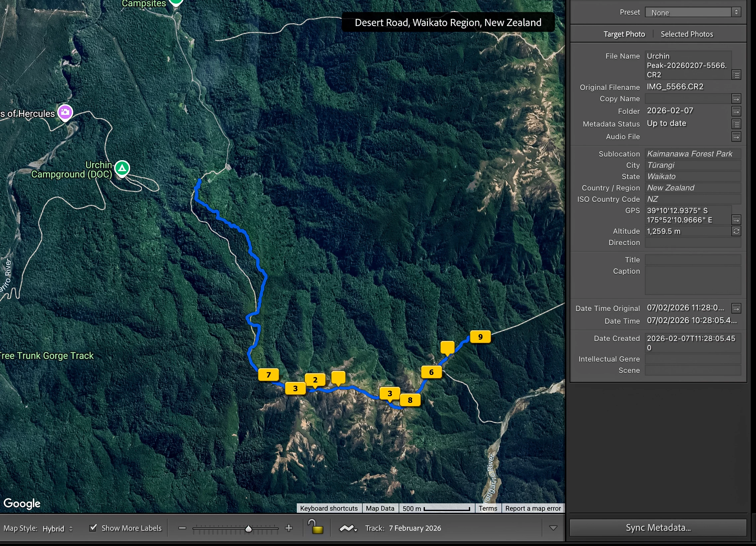Switch to Selected Photos tab
Screen dimensions: 756x546
tap(687, 34)
